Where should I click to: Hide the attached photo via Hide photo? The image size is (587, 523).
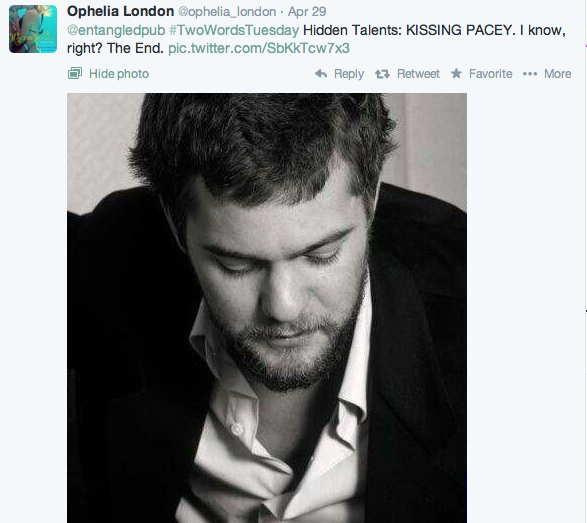click(x=119, y=74)
